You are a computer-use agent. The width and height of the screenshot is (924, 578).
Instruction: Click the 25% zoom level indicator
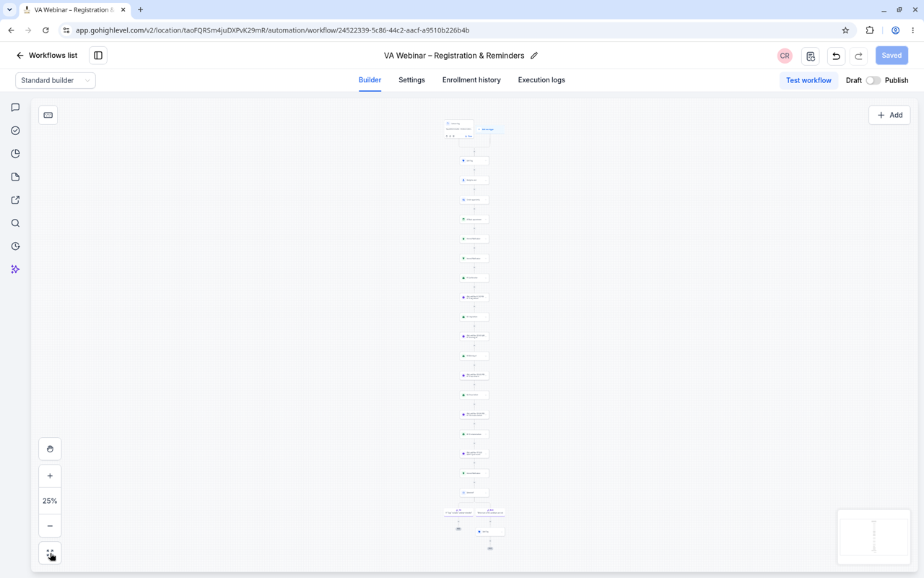pos(50,501)
